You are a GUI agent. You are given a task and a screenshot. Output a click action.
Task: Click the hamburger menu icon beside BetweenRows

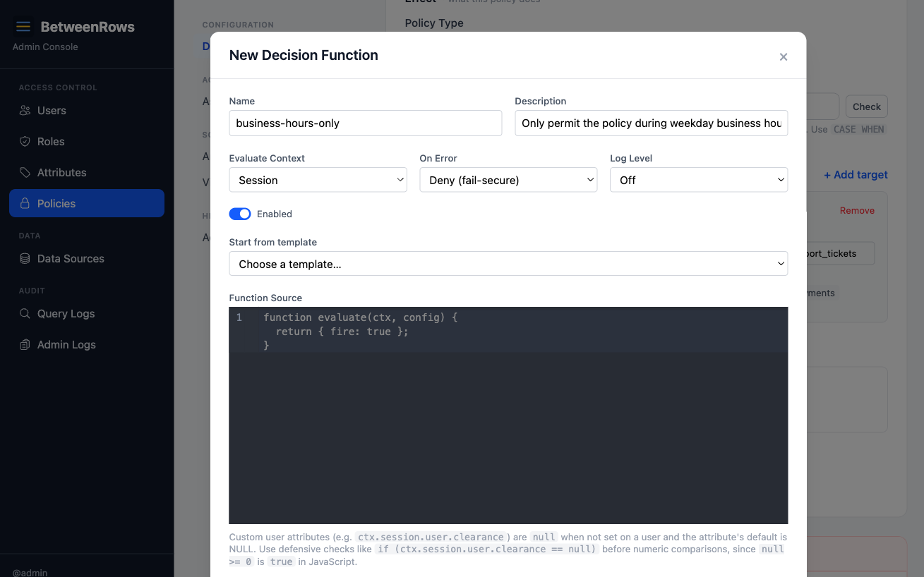23,27
